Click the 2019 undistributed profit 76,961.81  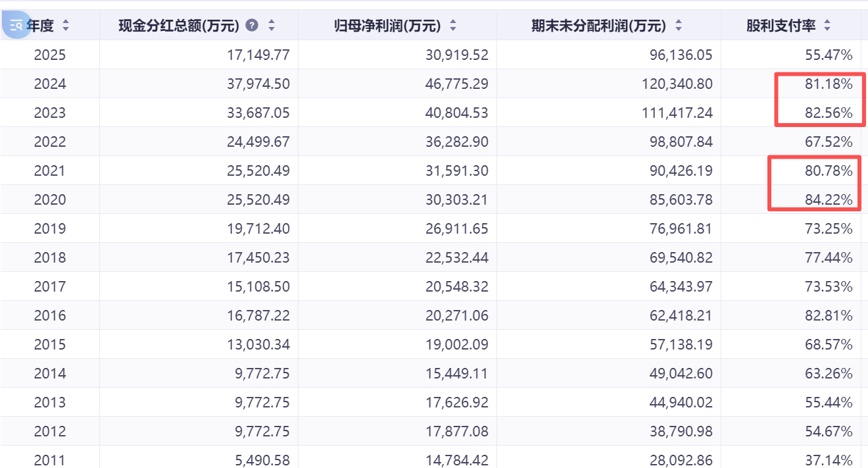click(680, 228)
